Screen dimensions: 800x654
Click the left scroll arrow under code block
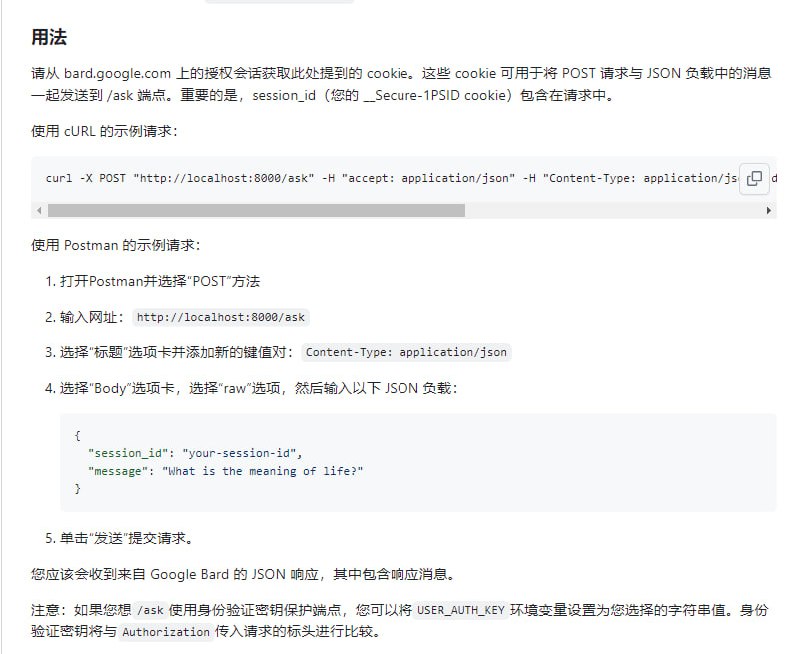tap(38, 210)
